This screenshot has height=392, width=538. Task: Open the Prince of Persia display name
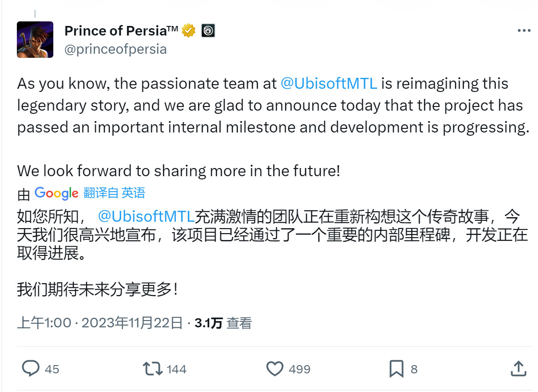click(121, 31)
